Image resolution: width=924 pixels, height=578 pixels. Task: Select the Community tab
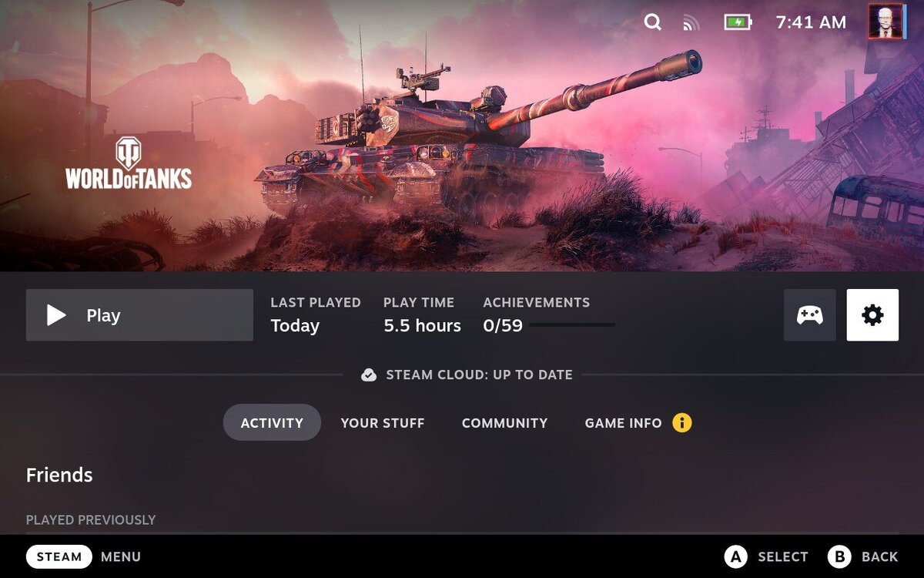(x=504, y=422)
